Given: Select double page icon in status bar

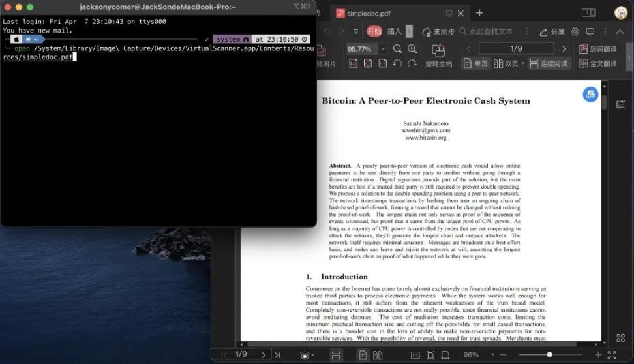Looking at the screenshot, I should (378, 355).
